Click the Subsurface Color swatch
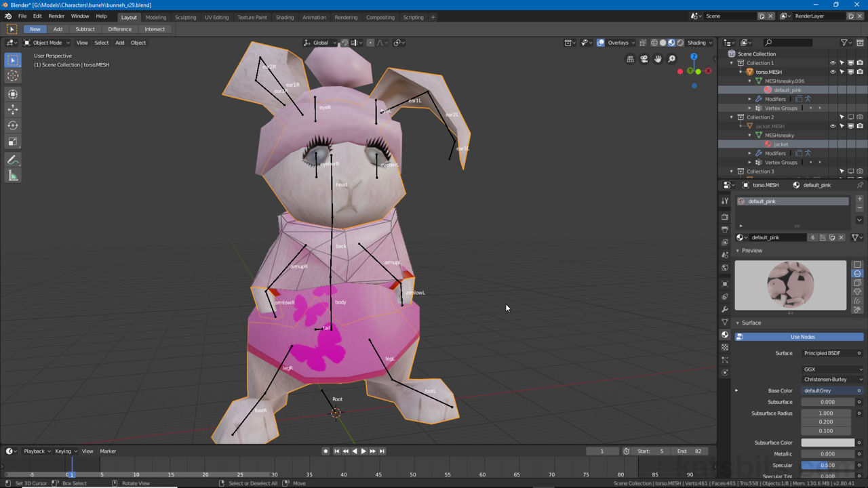868x488 pixels. pos(827,443)
